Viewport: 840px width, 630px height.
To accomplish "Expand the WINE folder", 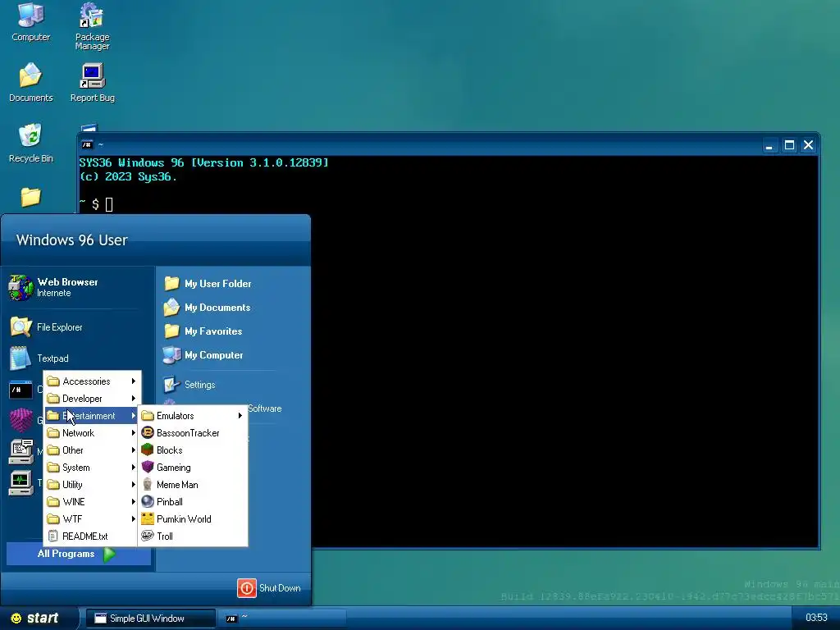I will pyautogui.click(x=92, y=501).
